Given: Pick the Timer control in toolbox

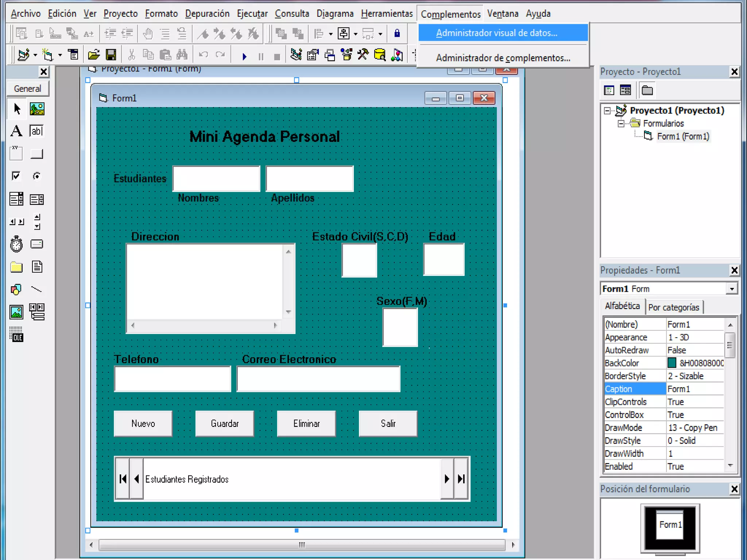Looking at the screenshot, I should click(16, 244).
